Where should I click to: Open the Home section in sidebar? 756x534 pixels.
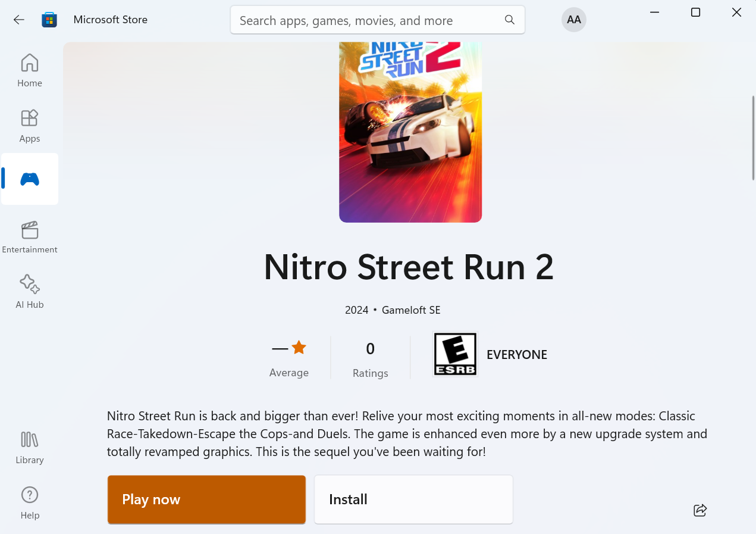pos(30,70)
